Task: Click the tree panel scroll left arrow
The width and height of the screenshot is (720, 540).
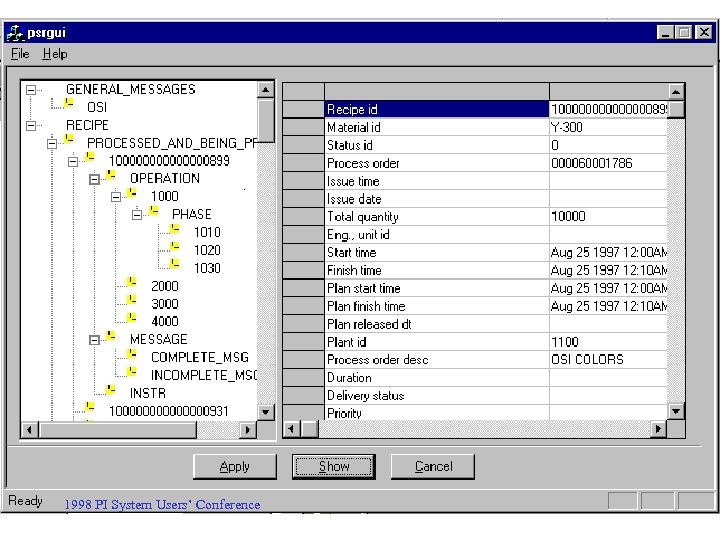Action: click(x=30, y=430)
